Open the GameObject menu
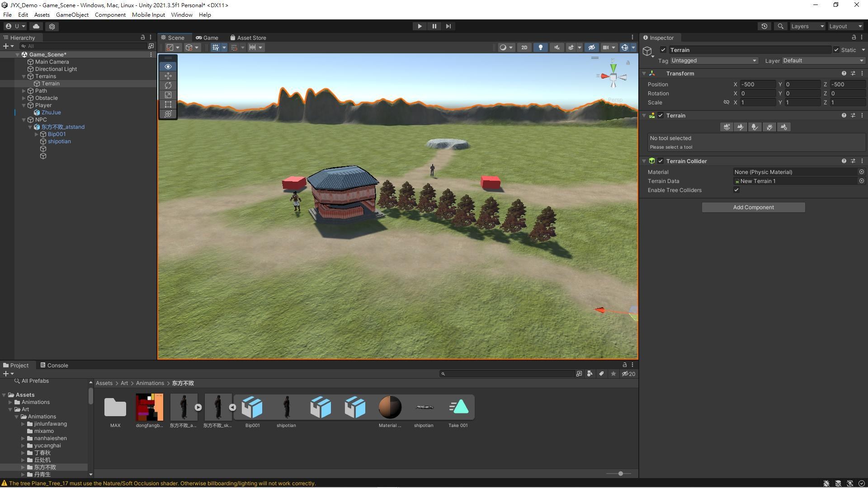Screen dimensions: 868x488 (72, 15)
